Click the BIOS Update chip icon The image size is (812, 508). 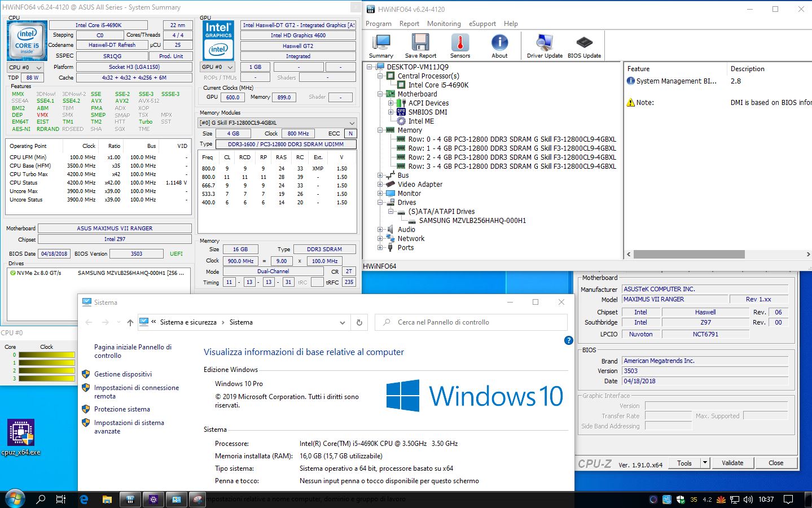[x=584, y=46]
